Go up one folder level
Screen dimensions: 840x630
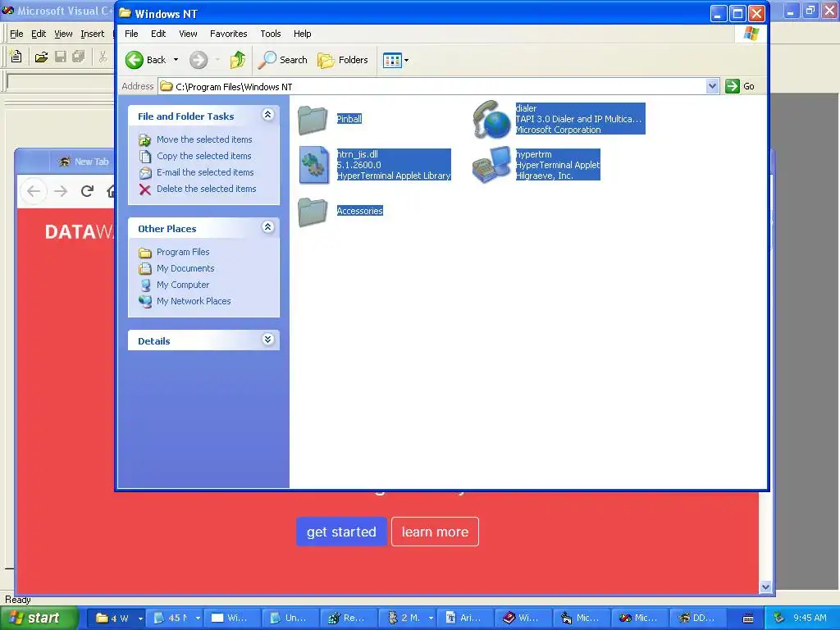point(238,60)
